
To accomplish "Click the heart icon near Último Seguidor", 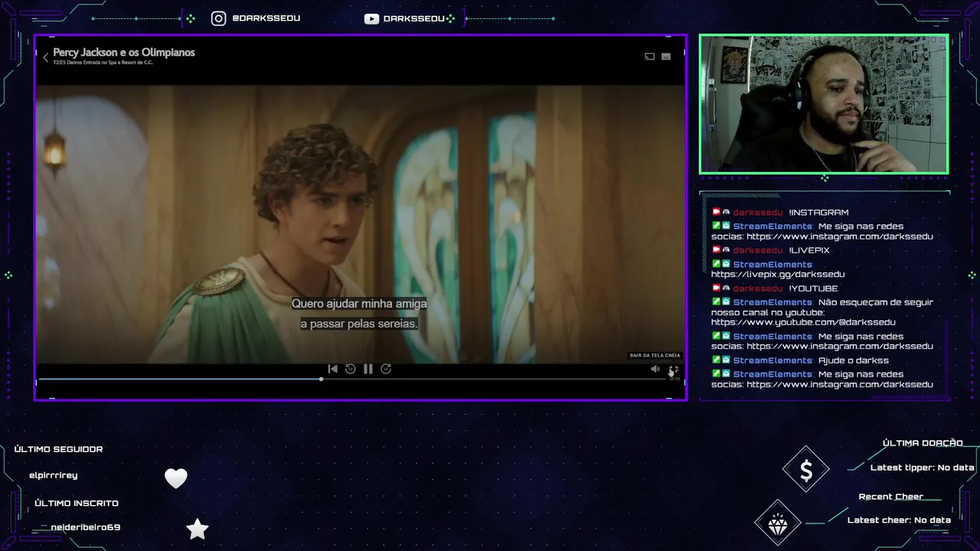I will 176,478.
